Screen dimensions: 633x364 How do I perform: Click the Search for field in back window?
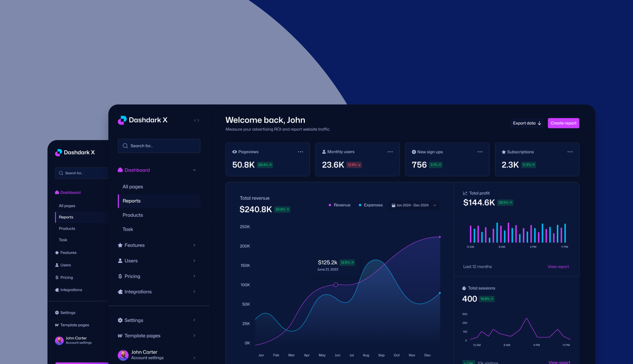tap(82, 173)
